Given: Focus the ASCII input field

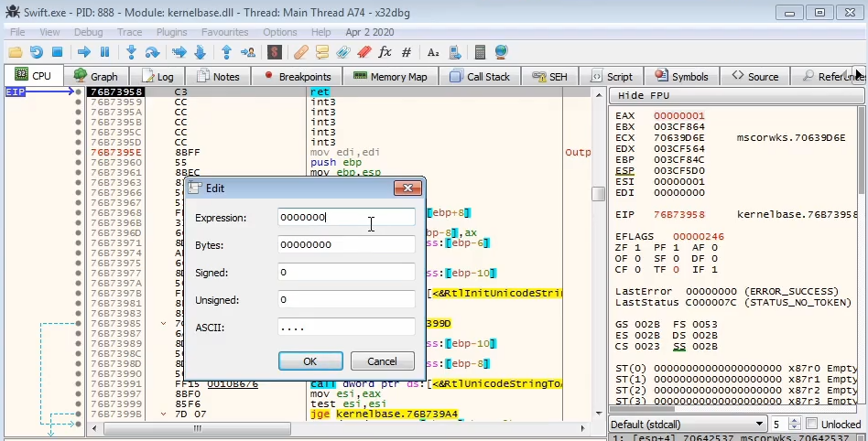Looking at the screenshot, I should 346,327.
